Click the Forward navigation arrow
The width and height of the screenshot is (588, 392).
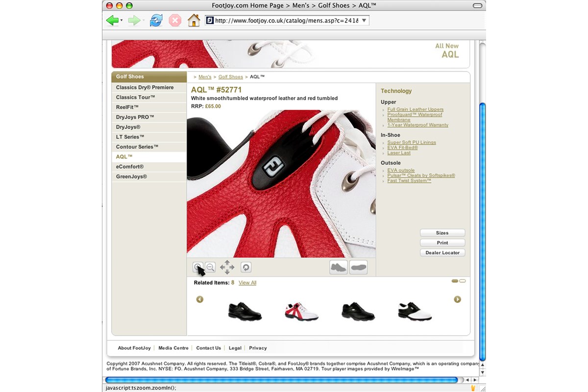pyautogui.click(x=134, y=21)
